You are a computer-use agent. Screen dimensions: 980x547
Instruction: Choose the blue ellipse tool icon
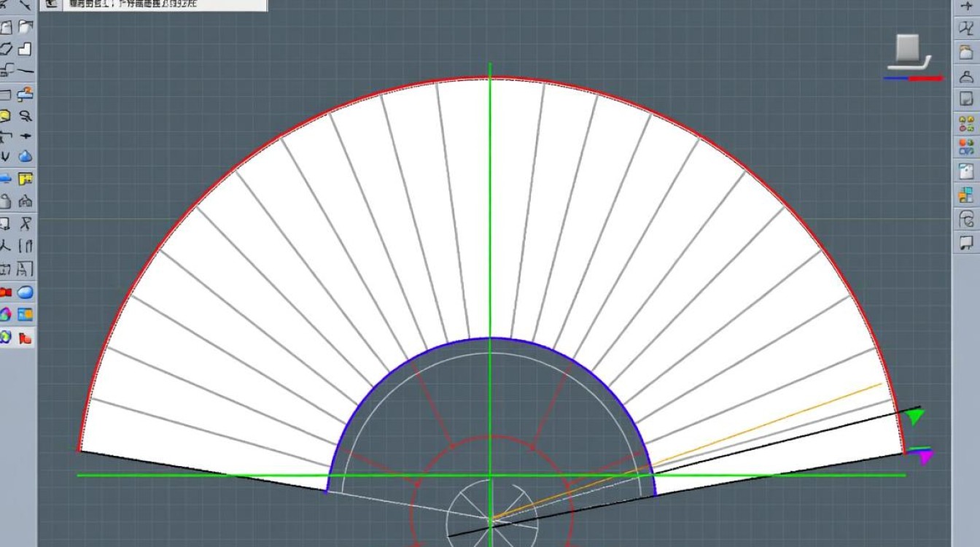pyautogui.click(x=26, y=292)
